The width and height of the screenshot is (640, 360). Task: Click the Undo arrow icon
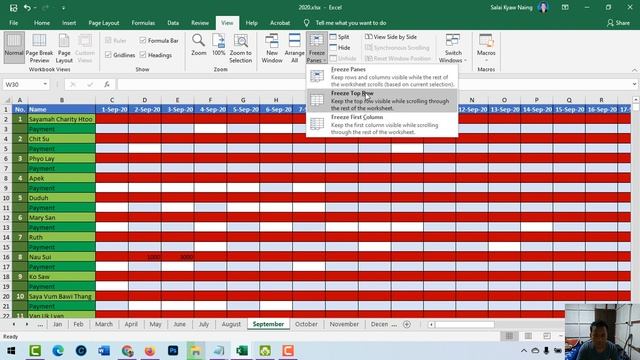click(27, 8)
